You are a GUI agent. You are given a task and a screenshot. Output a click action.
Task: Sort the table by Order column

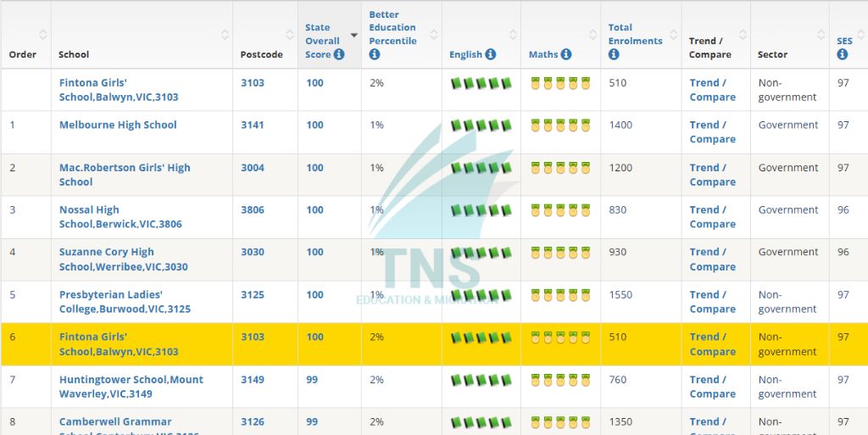42,35
